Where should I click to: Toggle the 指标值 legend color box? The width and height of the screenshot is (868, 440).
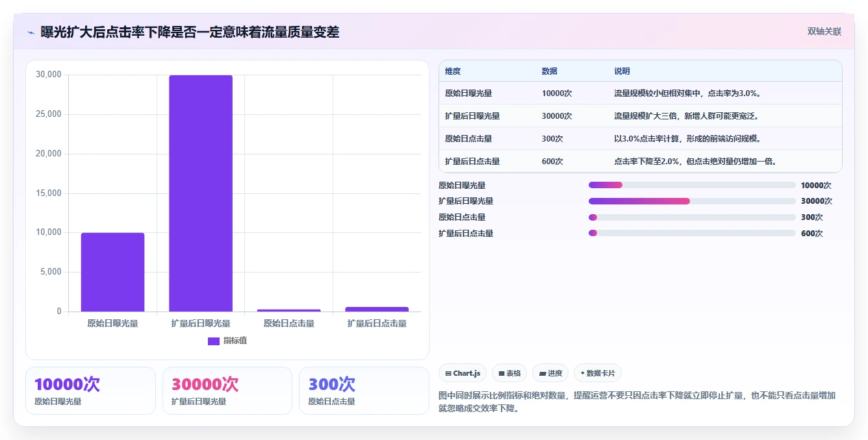click(x=214, y=341)
